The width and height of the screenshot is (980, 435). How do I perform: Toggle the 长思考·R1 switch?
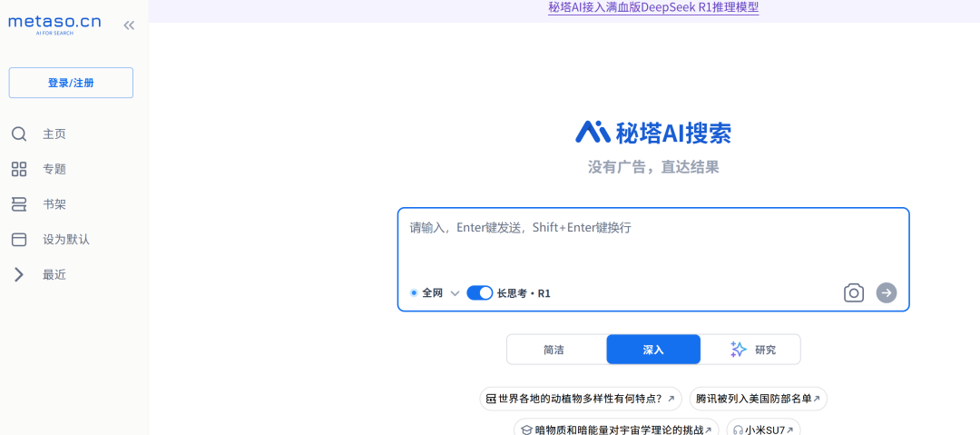click(480, 293)
